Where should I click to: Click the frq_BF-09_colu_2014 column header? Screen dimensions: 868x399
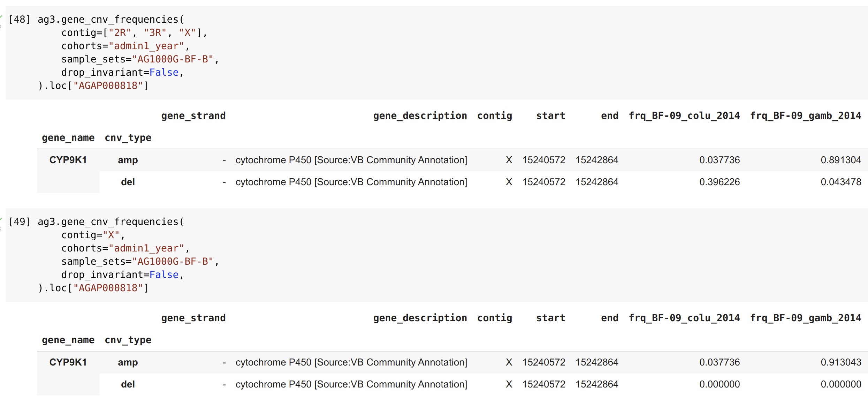(x=684, y=115)
